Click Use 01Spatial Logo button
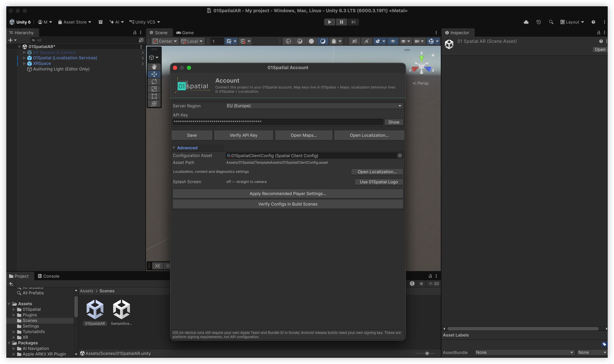Screen dimensions: 614x364 [x=379, y=182]
